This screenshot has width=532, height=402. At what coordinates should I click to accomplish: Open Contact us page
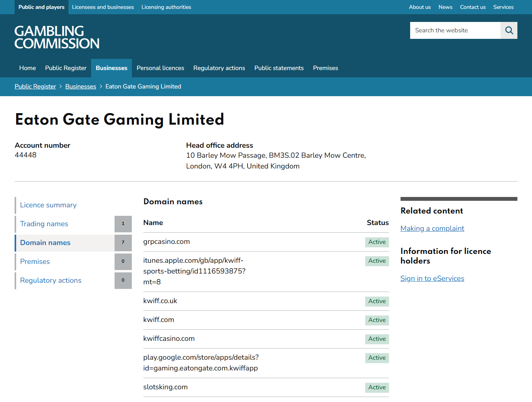tap(473, 7)
